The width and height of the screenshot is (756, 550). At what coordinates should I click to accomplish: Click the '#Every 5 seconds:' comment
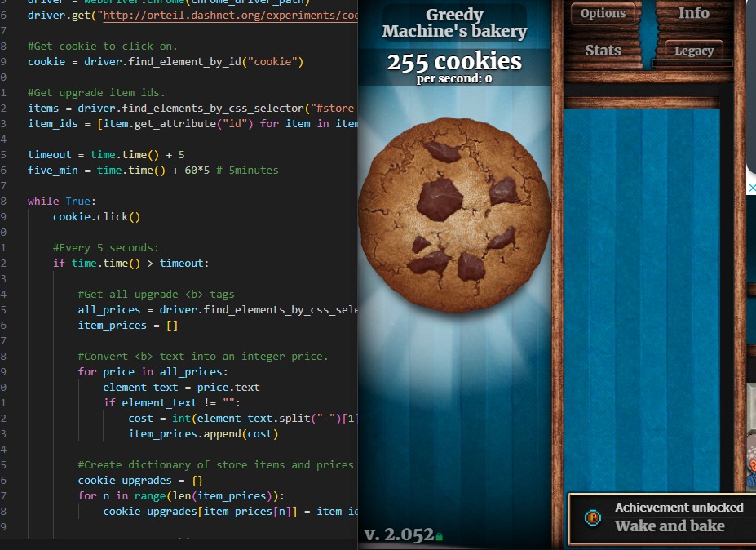tap(105, 248)
